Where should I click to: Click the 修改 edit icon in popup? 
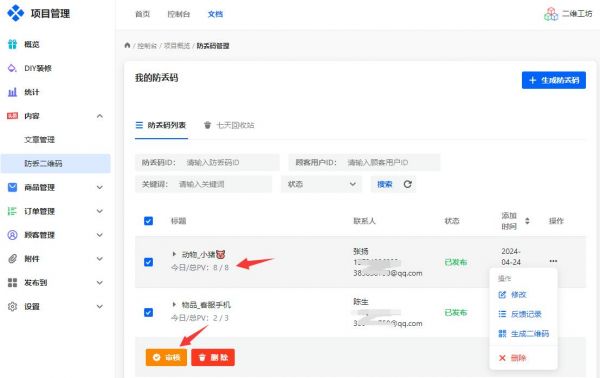click(x=502, y=294)
